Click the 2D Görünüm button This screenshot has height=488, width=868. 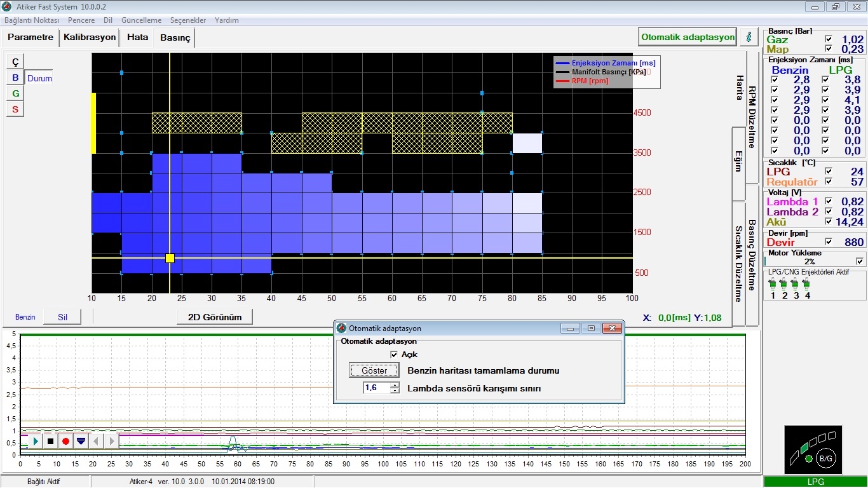[x=215, y=317]
